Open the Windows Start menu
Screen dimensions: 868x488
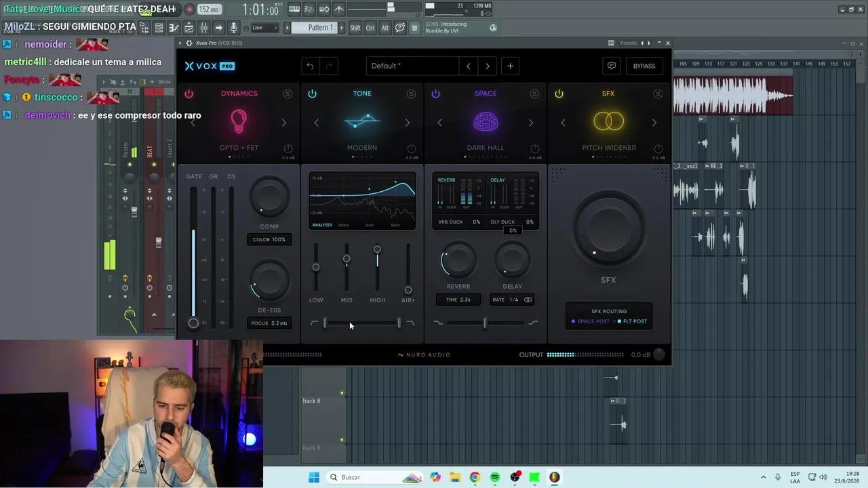pyautogui.click(x=314, y=477)
